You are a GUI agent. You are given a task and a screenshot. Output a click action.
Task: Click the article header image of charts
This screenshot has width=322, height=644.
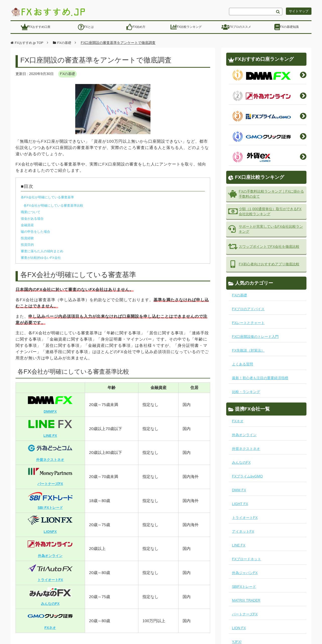point(113,109)
